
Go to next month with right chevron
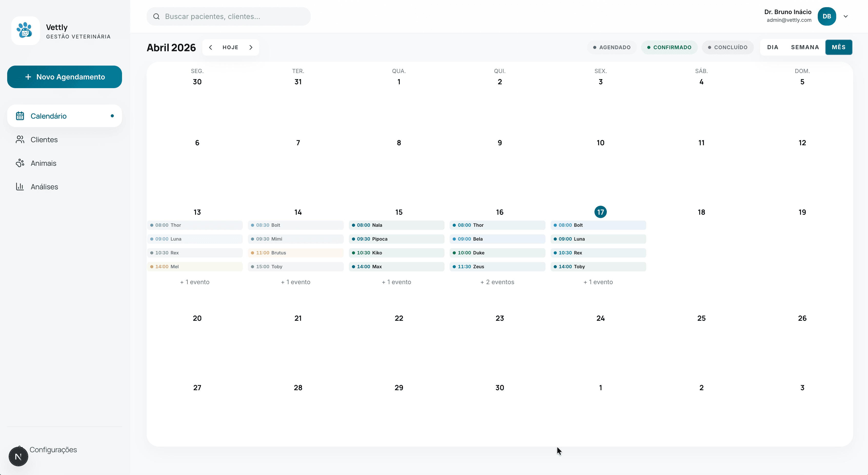pos(251,47)
